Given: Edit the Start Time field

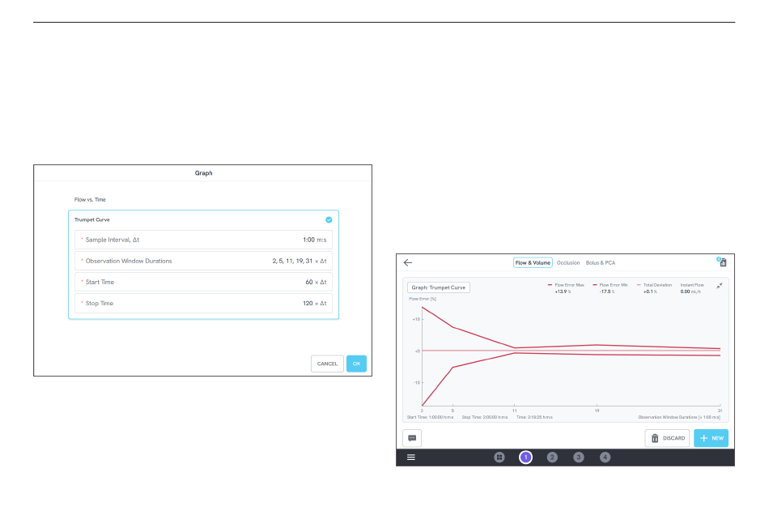Looking at the screenshot, I should (x=203, y=283).
